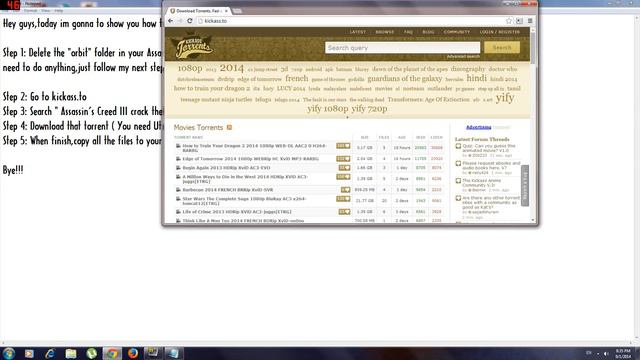Open Life of Crime 2013 torrent

coord(237,212)
